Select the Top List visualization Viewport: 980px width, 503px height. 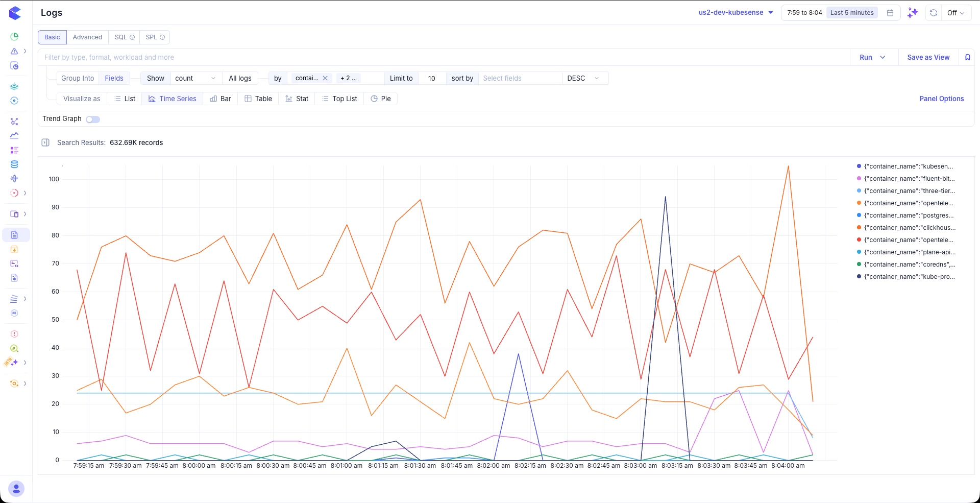pos(339,99)
